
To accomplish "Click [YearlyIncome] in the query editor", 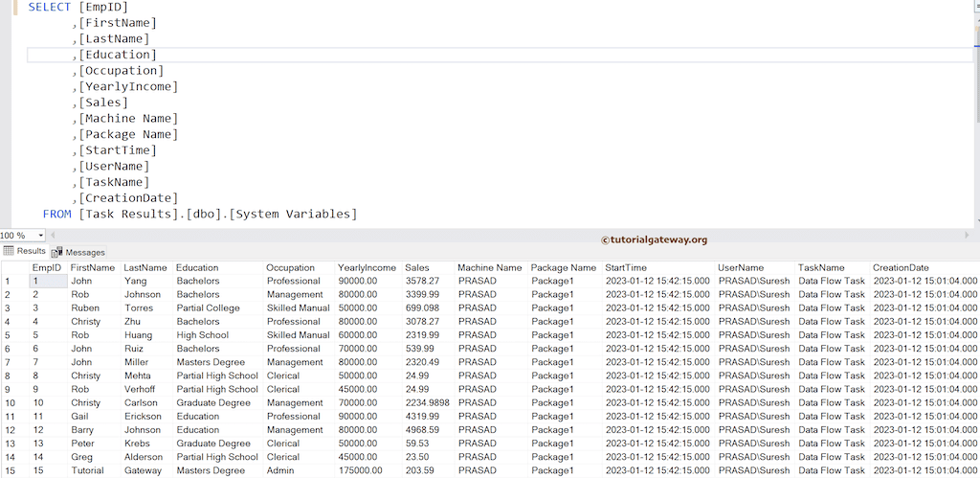I will point(128,87).
